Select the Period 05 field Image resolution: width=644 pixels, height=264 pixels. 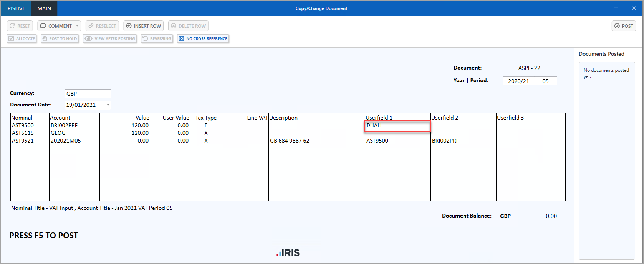(545, 81)
